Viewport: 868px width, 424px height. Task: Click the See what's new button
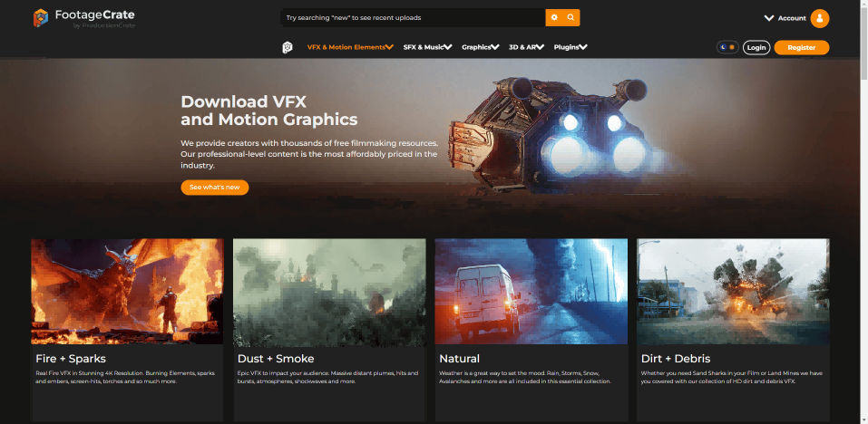(214, 188)
